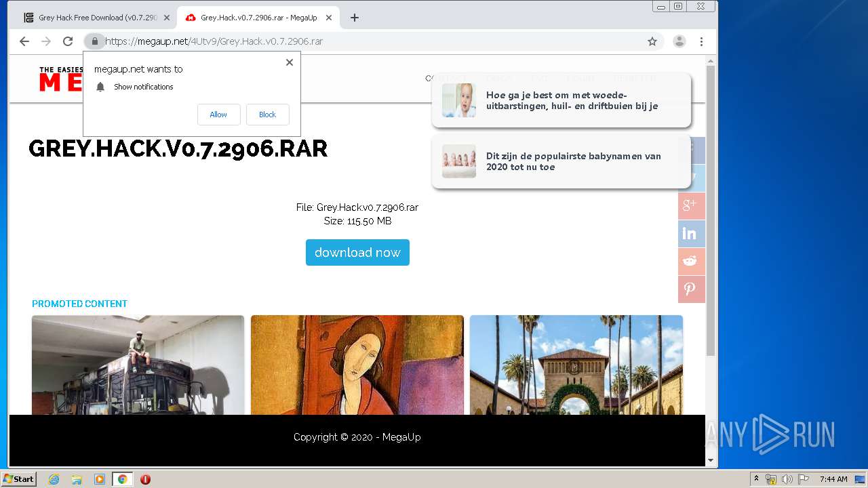
Task: Open the populairste babynamen 2020 ad
Action: point(561,161)
